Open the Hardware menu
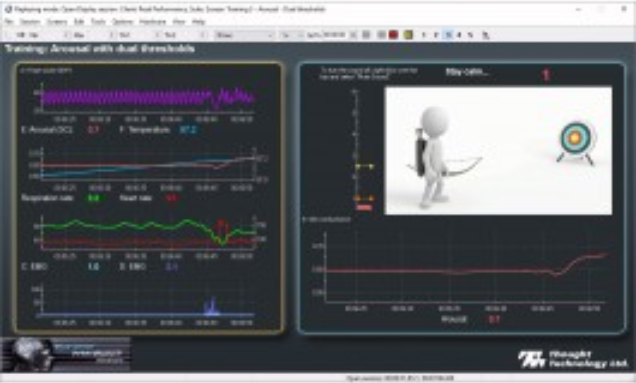636x383 pixels. pos(153,22)
